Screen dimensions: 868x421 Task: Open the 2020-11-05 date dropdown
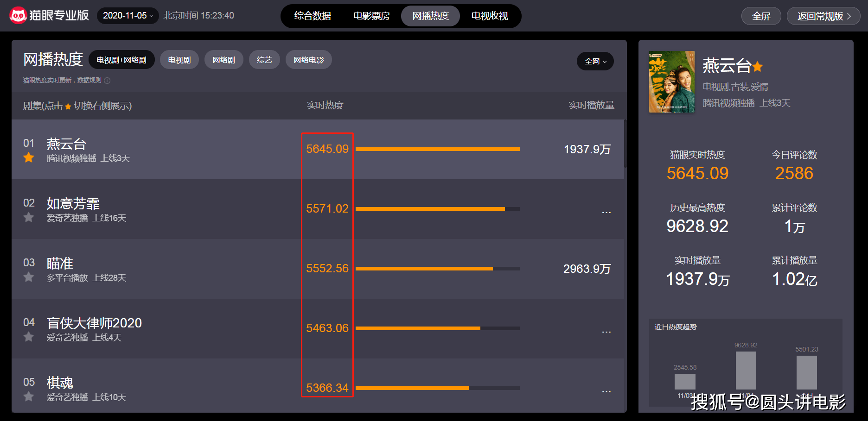click(128, 16)
